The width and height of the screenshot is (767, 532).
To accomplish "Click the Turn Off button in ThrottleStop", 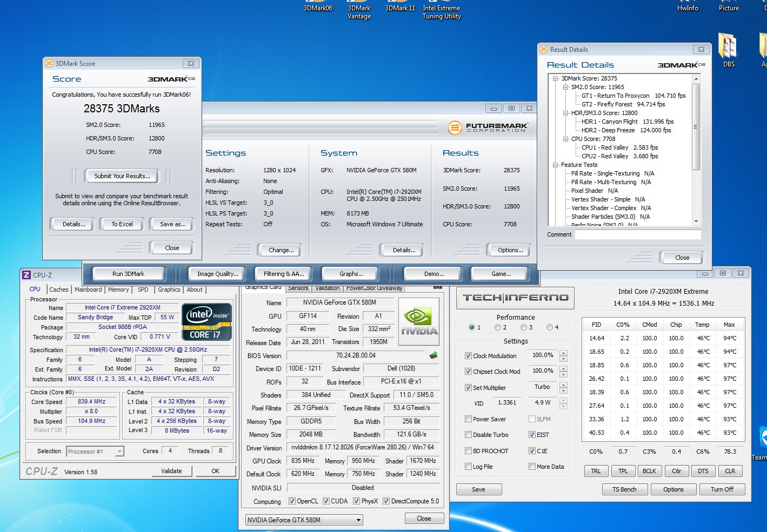I will click(x=722, y=489).
